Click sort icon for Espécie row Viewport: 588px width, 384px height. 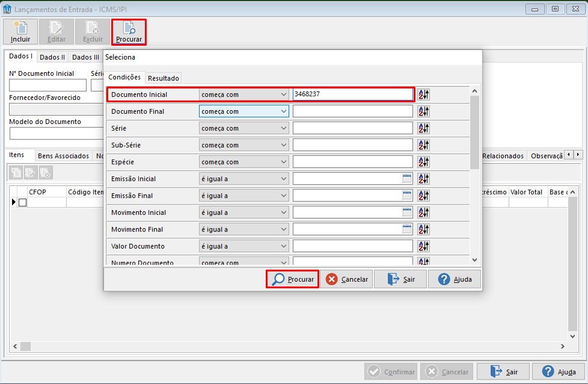423,162
